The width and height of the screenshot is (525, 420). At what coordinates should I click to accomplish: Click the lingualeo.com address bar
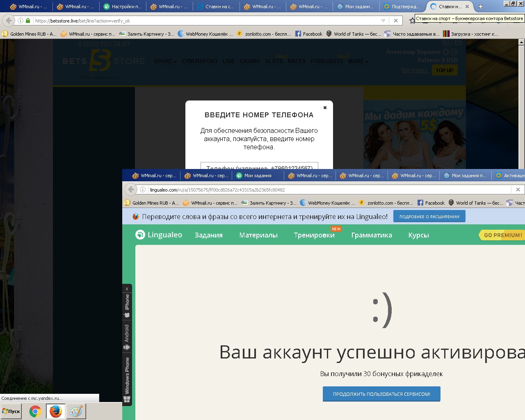tap(328, 189)
